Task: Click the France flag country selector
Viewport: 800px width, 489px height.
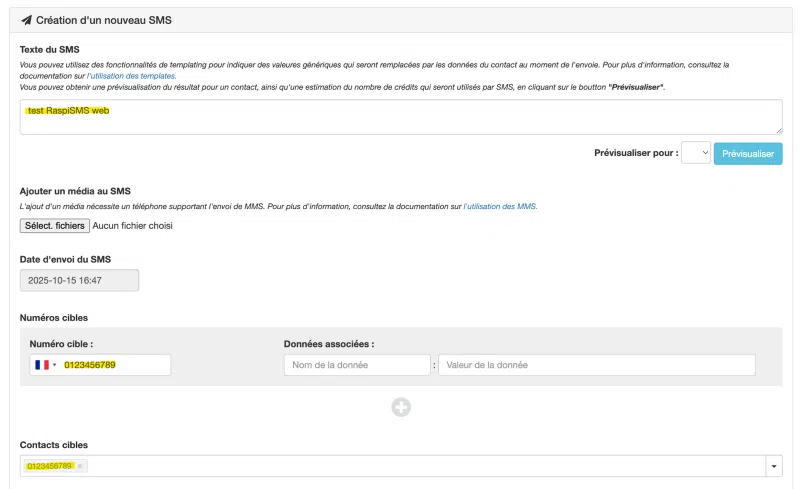Action: point(41,365)
